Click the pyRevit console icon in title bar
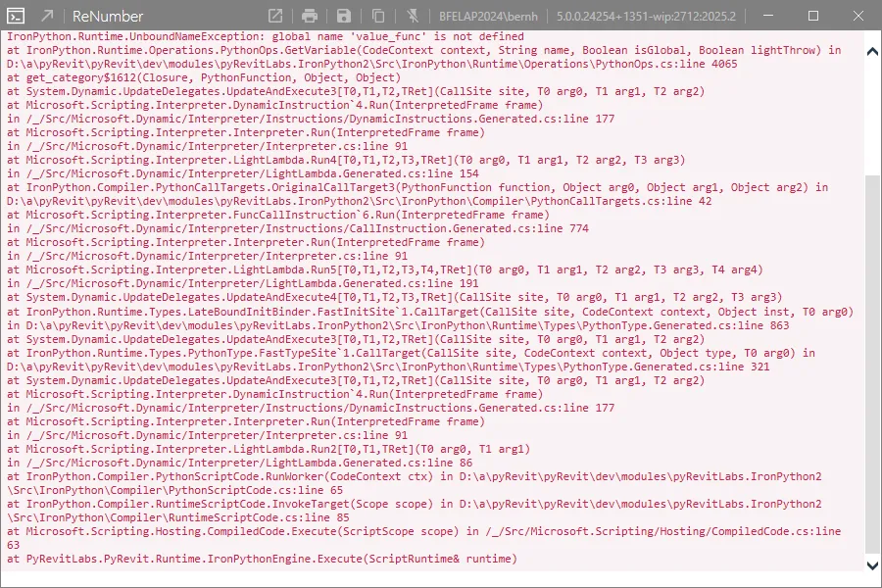 point(15,16)
